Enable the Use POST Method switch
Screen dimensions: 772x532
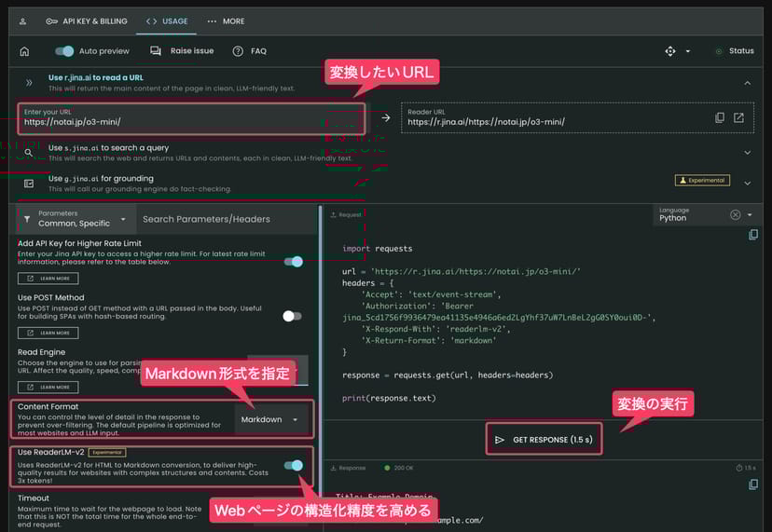292,316
